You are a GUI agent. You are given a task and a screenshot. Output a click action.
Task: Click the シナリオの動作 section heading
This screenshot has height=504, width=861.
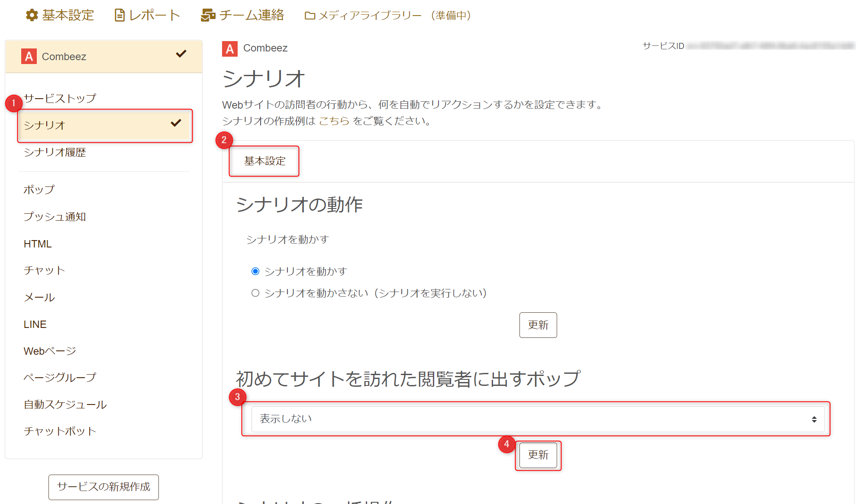(x=300, y=205)
